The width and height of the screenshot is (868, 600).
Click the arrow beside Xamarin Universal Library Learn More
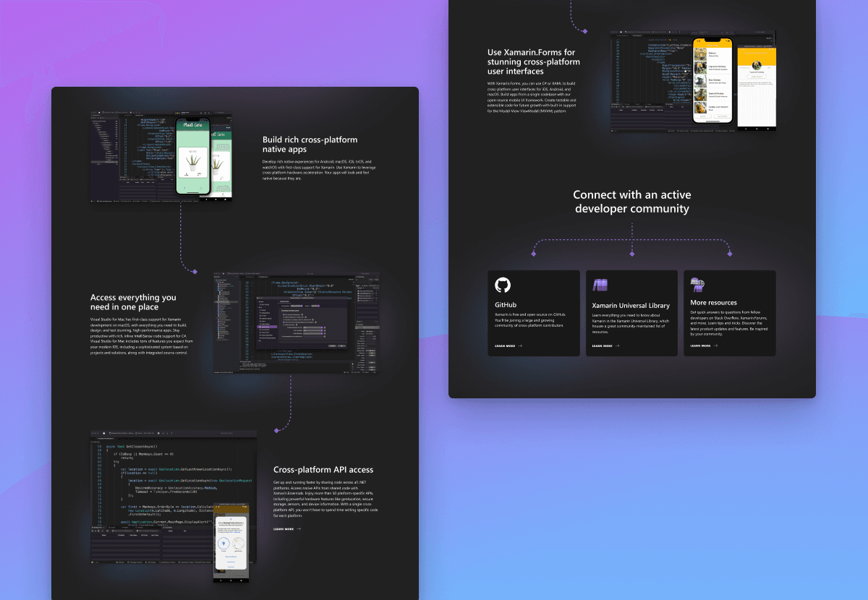point(617,346)
